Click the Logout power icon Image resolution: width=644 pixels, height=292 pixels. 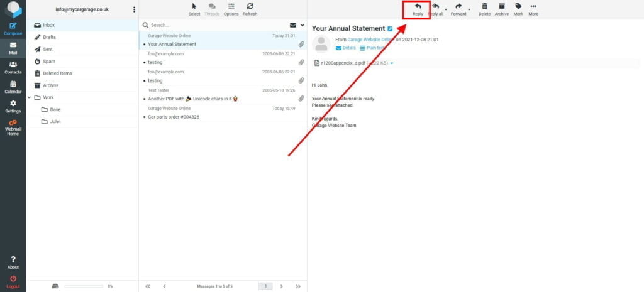(x=13, y=282)
